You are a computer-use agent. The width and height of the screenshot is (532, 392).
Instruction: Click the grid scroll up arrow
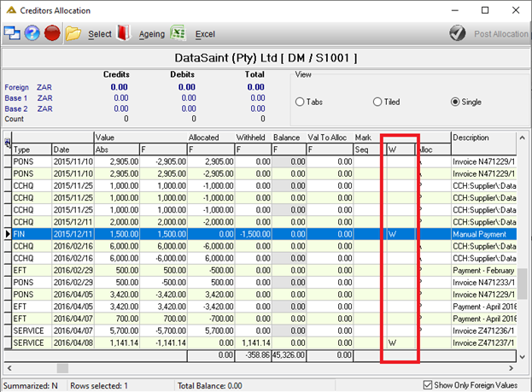coord(522,137)
